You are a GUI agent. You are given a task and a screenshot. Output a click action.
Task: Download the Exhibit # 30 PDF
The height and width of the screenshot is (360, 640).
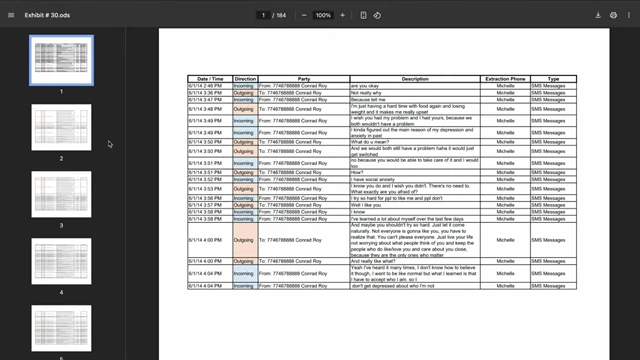click(598, 15)
